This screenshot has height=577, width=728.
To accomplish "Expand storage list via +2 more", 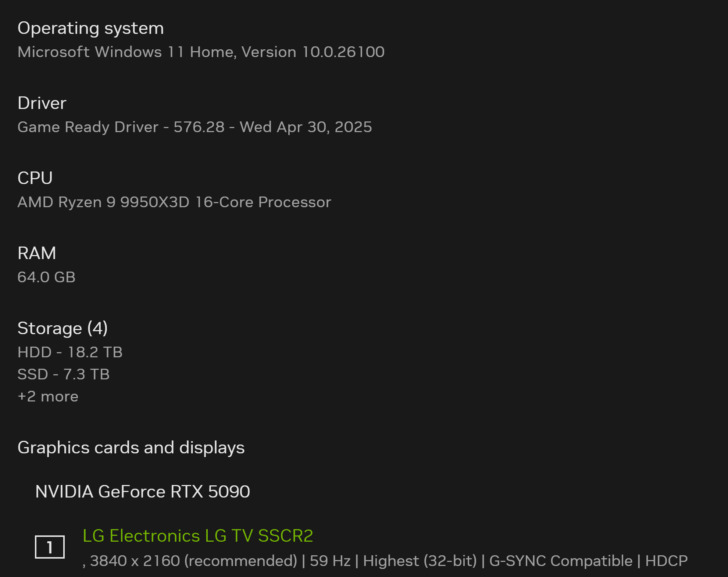I will 48,396.
